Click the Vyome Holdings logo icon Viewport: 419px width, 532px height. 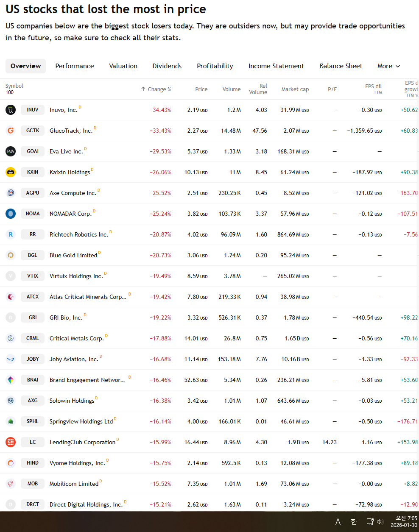click(11, 463)
